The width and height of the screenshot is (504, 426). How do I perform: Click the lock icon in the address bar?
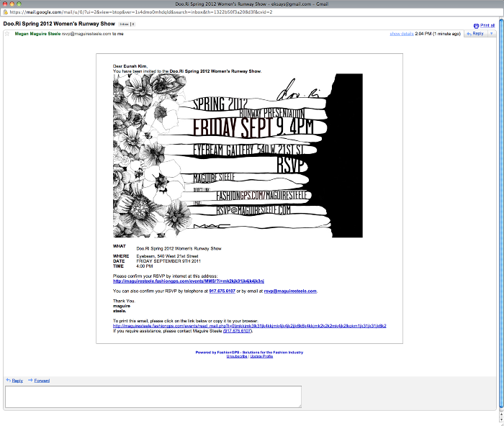click(5, 12)
